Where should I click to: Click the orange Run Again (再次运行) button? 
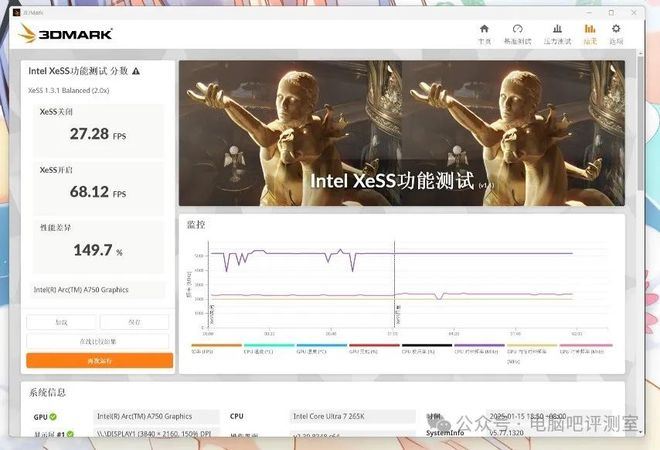pyautogui.click(x=99, y=361)
